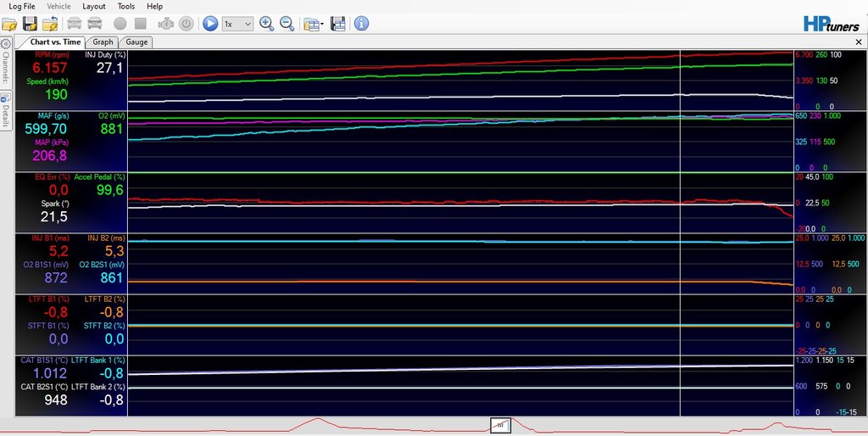Image resolution: width=868 pixels, height=436 pixels.
Task: Open the Details side panel tab
Action: (x=6, y=109)
